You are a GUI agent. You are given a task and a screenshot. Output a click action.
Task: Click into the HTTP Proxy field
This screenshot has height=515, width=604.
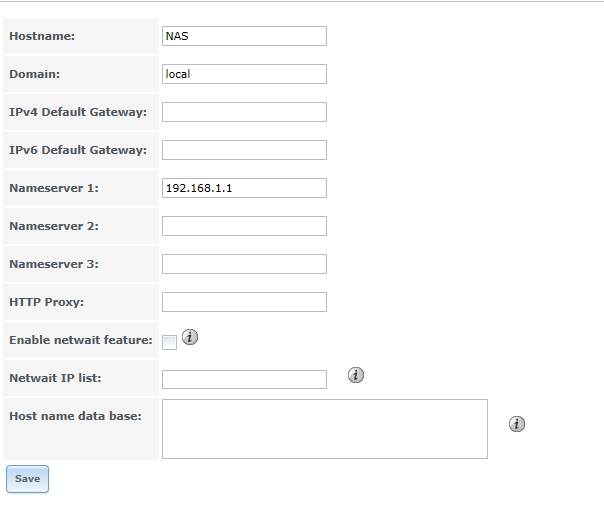click(244, 302)
